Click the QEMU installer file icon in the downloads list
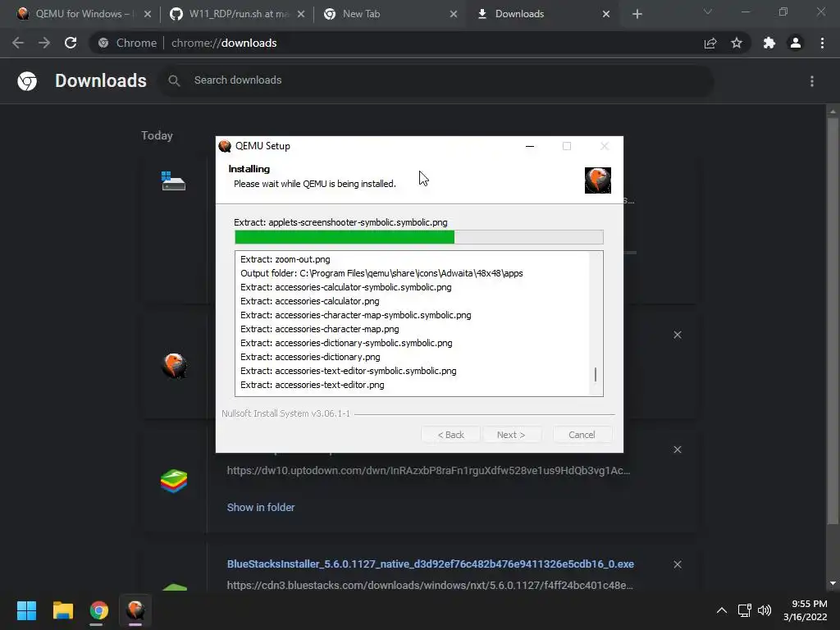 (x=174, y=366)
